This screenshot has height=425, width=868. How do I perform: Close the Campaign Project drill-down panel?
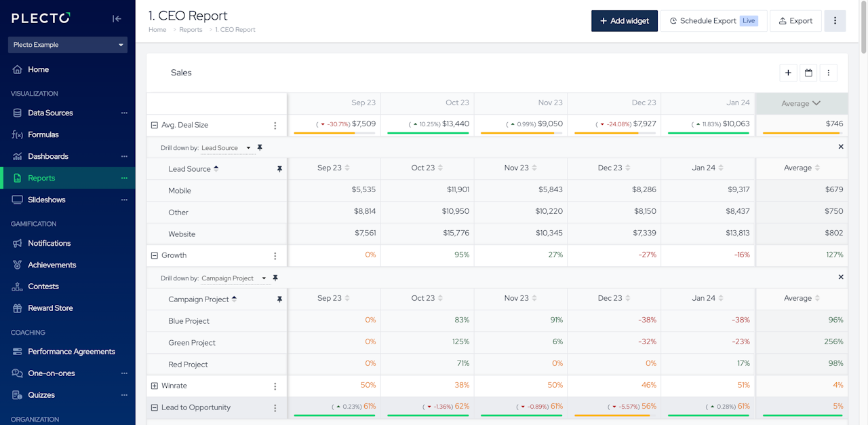(x=841, y=277)
